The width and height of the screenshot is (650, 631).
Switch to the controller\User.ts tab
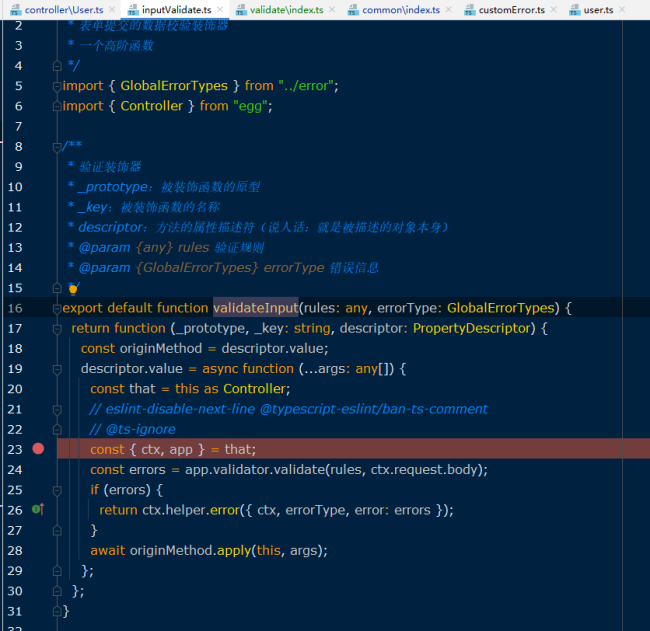click(63, 10)
